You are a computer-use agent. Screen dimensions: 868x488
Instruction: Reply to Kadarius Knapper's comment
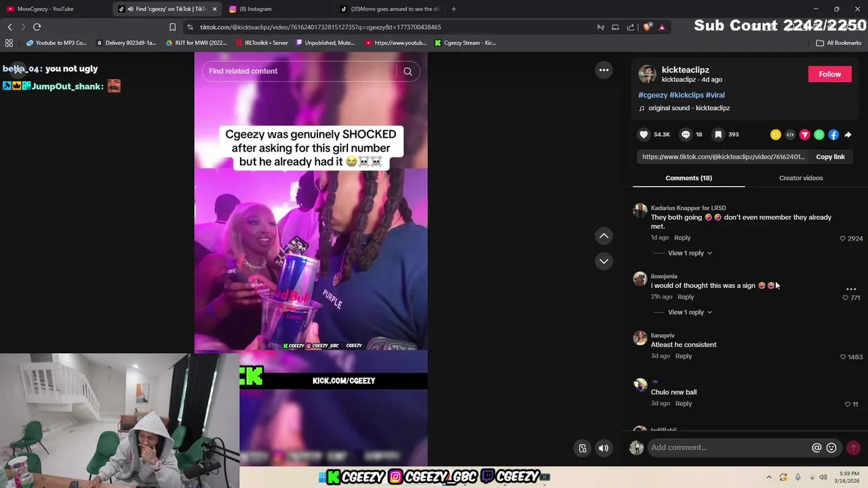point(682,238)
